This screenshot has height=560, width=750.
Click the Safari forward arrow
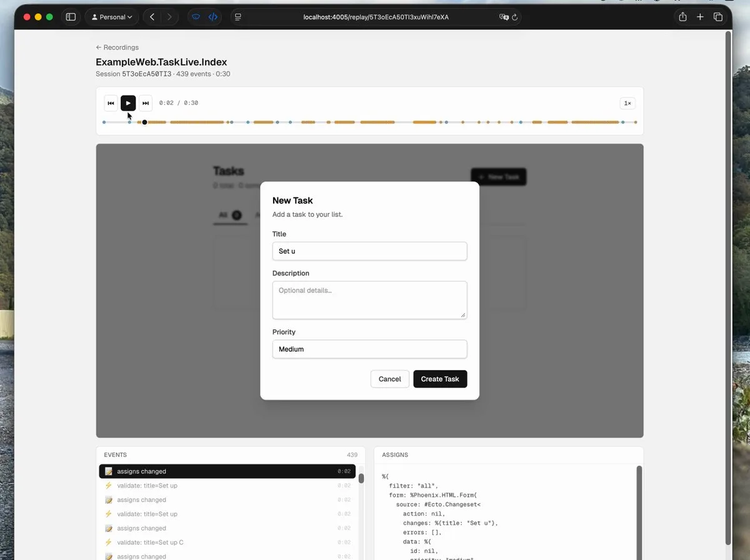(x=169, y=17)
